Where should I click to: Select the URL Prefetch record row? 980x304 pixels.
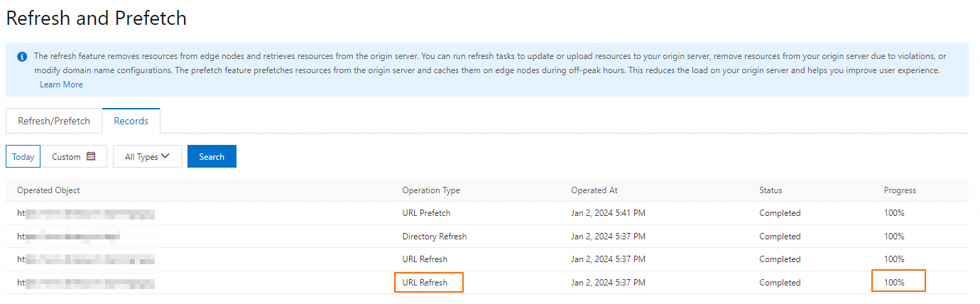[x=426, y=213]
